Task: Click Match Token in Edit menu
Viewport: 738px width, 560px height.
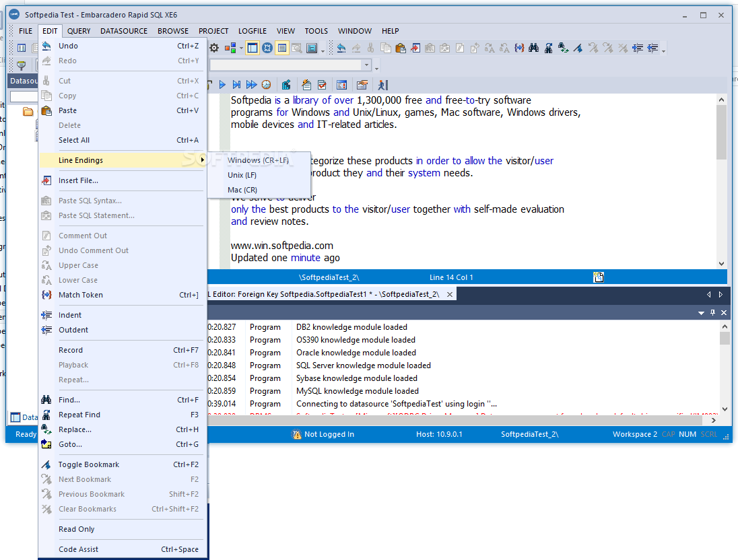Action: [123, 295]
